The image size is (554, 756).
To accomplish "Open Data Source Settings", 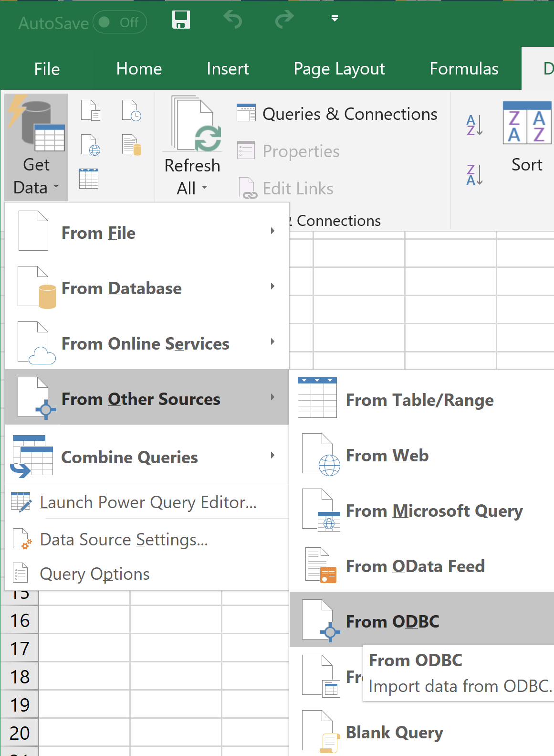I will coord(147,539).
